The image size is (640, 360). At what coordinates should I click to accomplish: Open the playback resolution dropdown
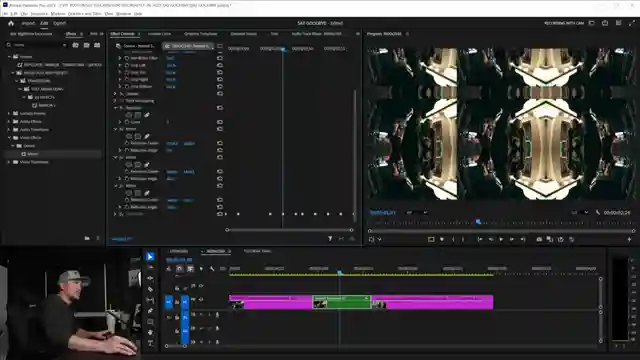pyautogui.click(x=580, y=213)
